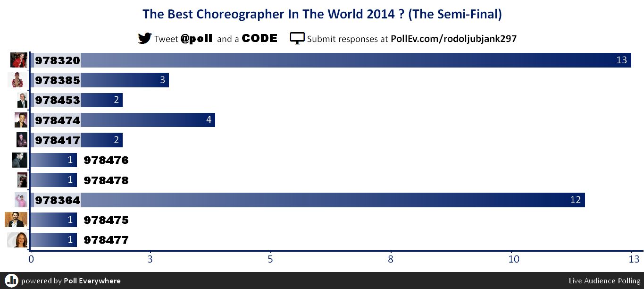Click the monitor icon beside Submit responses
This screenshot has height=289, width=644.
[297, 39]
